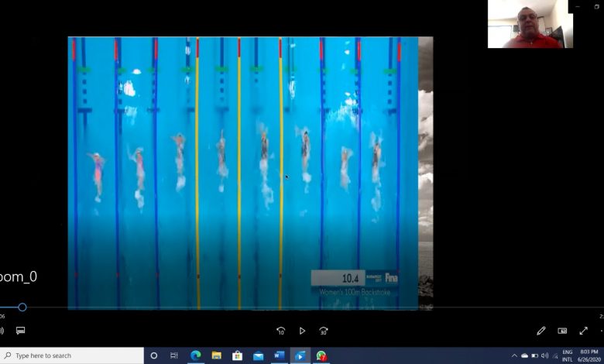
Task: Open subtitles and captions menu
Action: tap(20, 331)
